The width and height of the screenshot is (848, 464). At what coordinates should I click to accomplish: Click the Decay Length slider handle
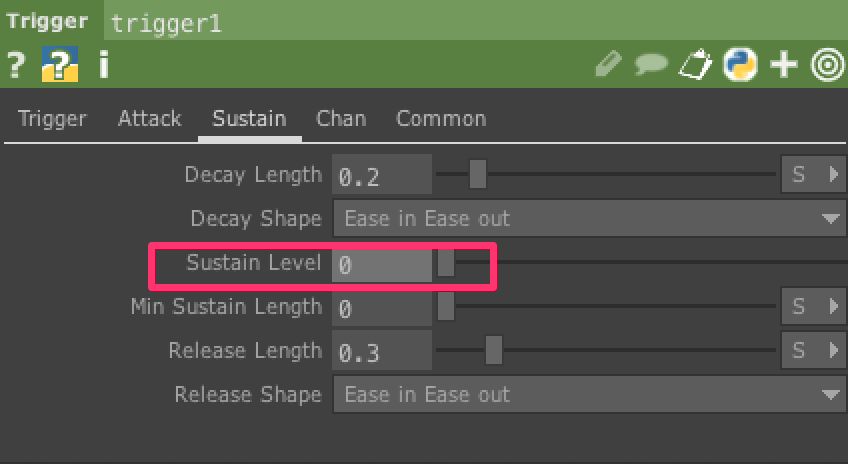[478, 175]
